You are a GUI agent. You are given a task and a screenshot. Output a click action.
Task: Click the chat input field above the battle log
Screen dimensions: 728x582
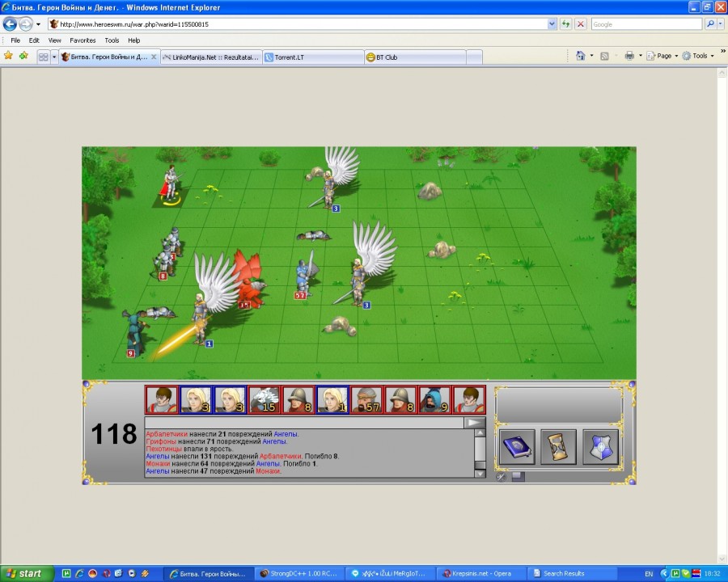click(x=304, y=422)
